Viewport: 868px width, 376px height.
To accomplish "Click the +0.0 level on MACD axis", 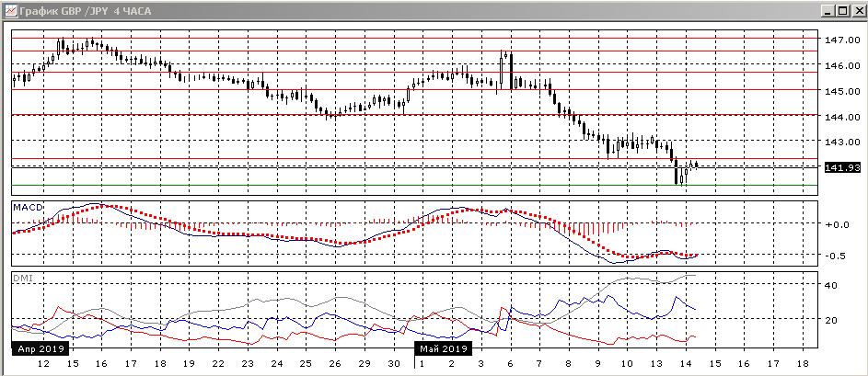I will [836, 224].
